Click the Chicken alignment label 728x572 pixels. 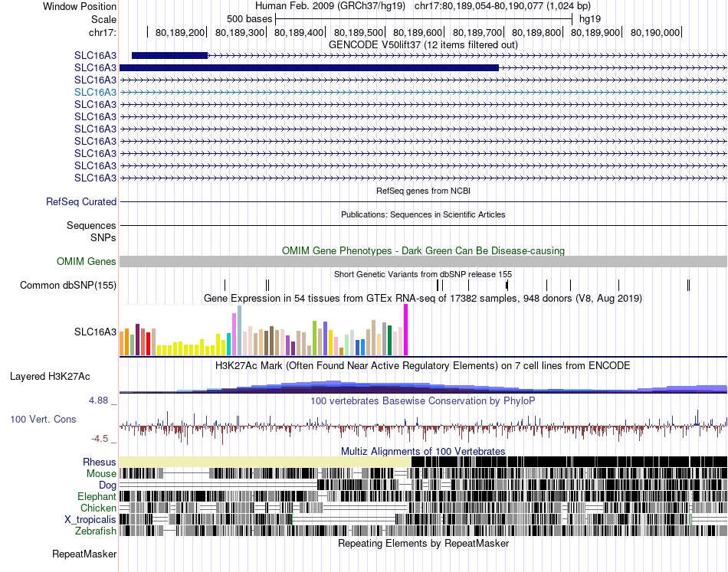[98, 508]
